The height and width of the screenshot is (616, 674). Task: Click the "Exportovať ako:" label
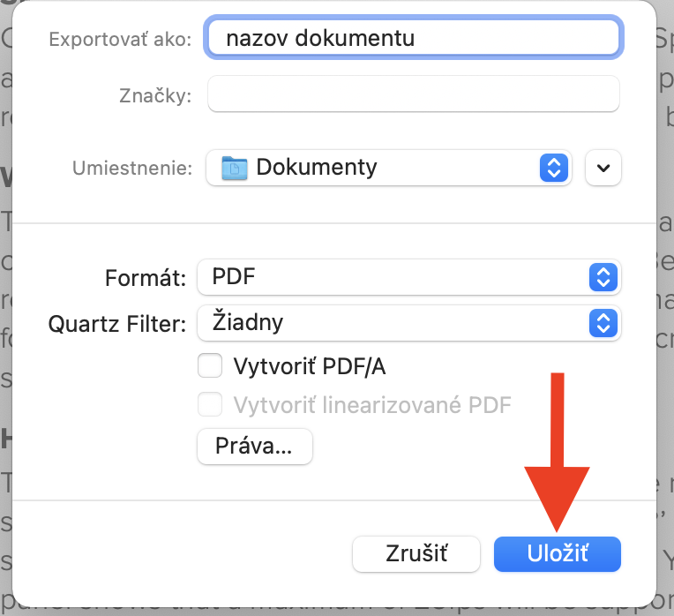(x=120, y=40)
